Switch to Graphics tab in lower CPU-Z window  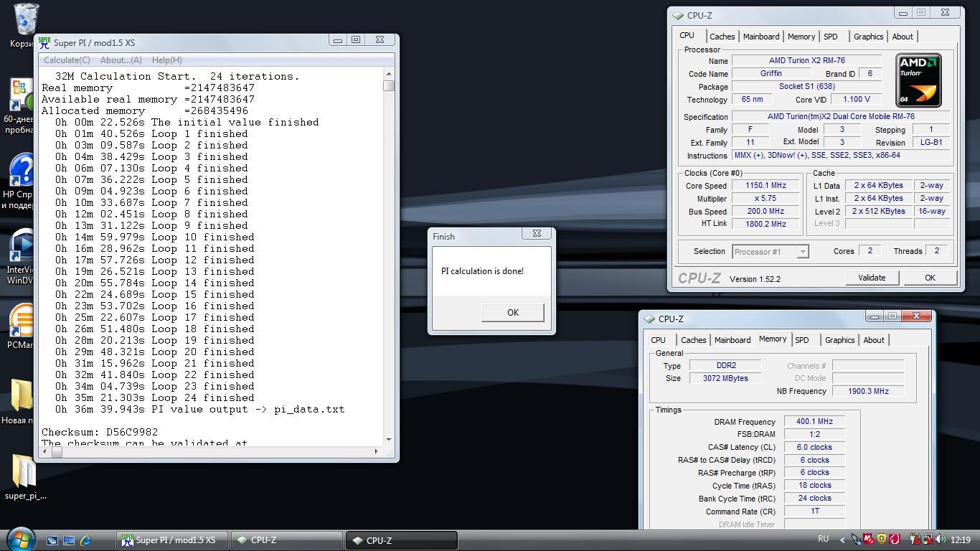839,340
